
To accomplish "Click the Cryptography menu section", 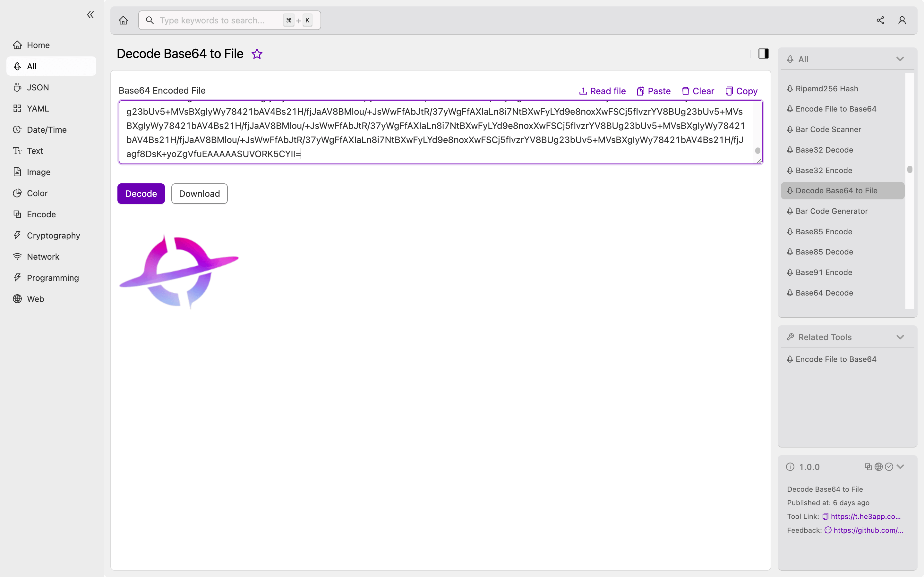I will click(x=53, y=235).
